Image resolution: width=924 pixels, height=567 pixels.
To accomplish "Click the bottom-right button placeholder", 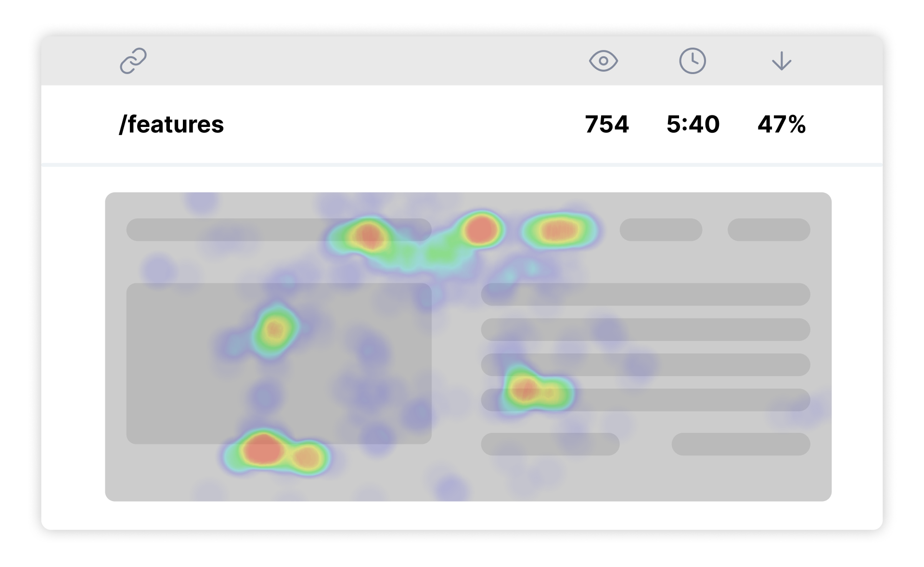I will pyautogui.click(x=741, y=444).
